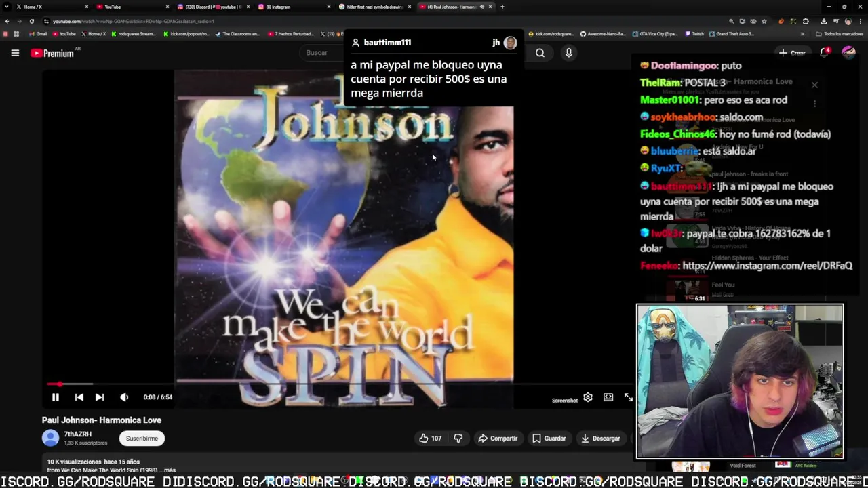Open the Google apps grid bookmark icon
The width and height of the screenshot is (868, 488).
tap(16, 34)
